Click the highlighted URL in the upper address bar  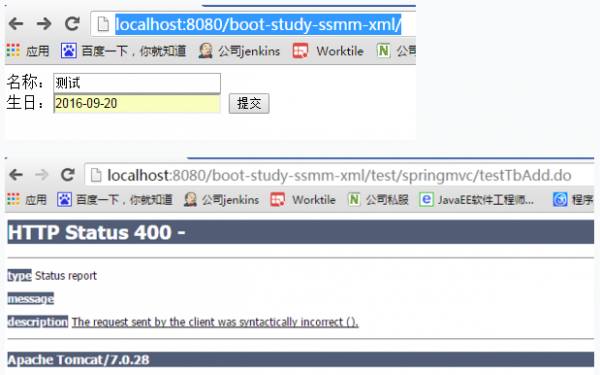point(258,24)
